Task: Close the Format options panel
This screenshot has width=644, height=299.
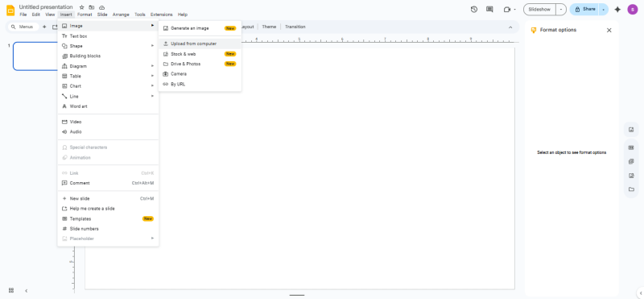Action: [x=609, y=30]
